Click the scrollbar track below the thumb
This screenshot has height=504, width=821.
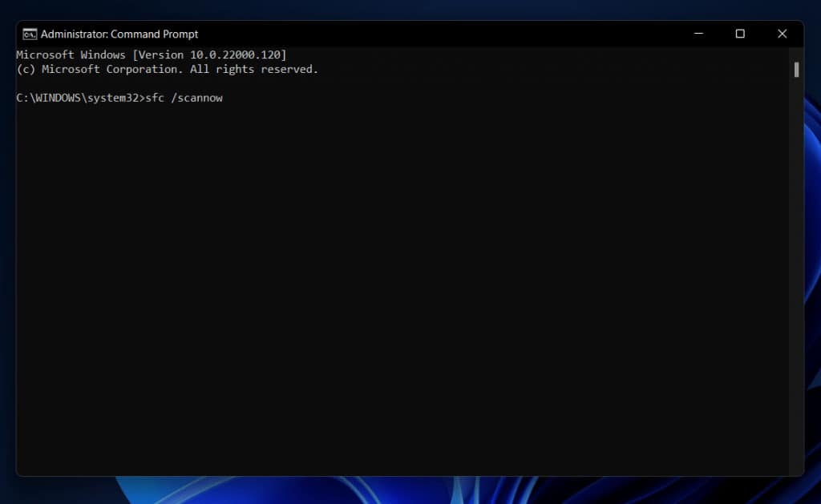(x=796, y=280)
